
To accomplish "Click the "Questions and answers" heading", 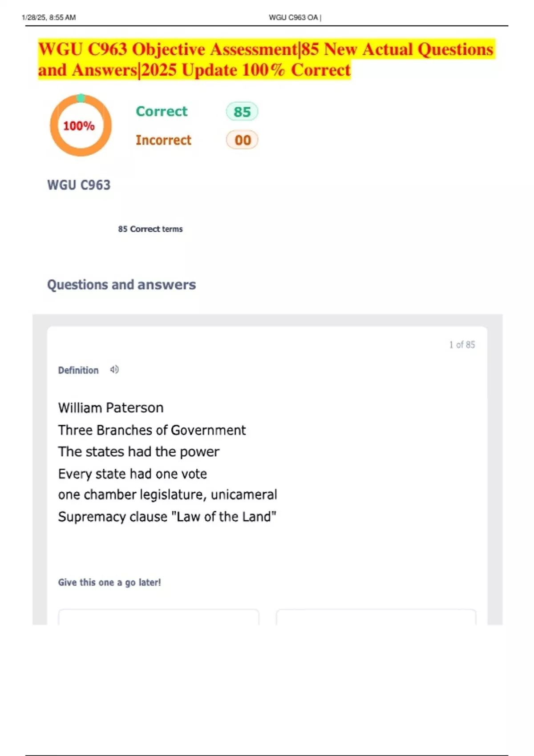I will 121,285.
